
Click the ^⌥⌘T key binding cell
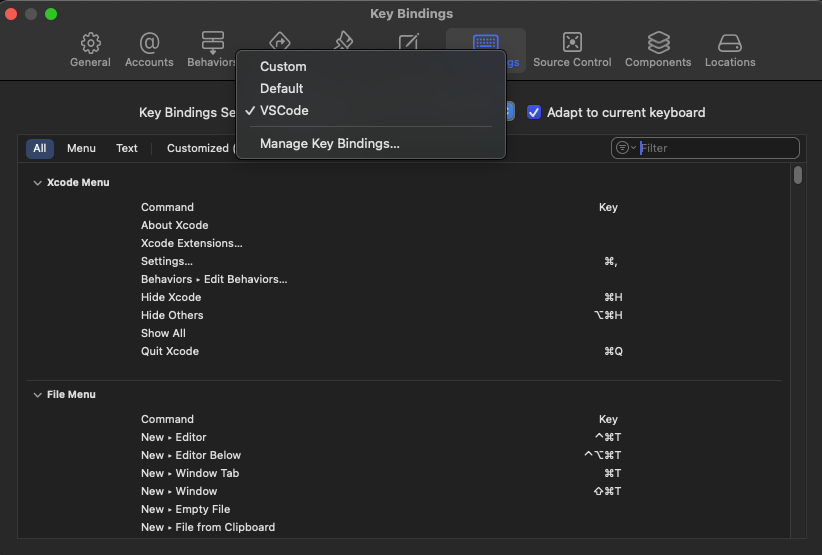pyautogui.click(x=603, y=455)
